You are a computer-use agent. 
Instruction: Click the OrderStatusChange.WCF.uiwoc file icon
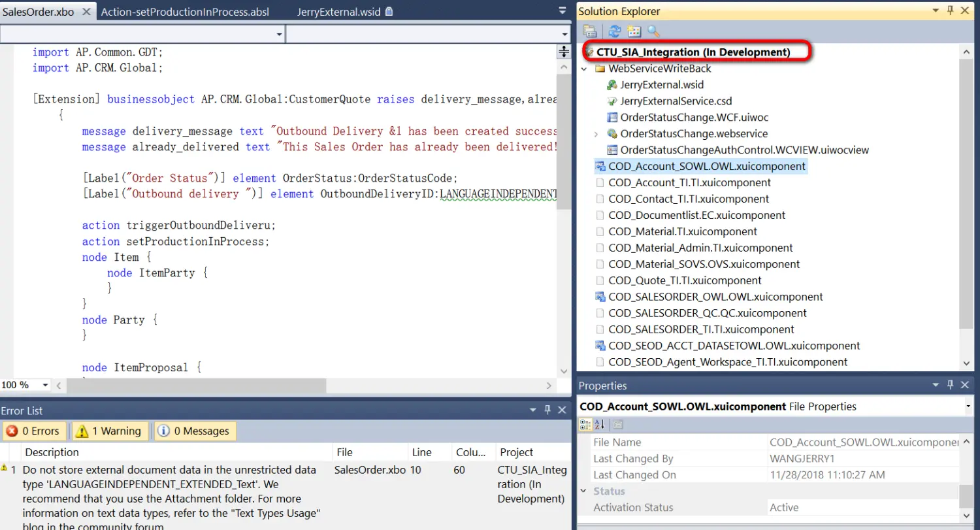pyautogui.click(x=612, y=118)
